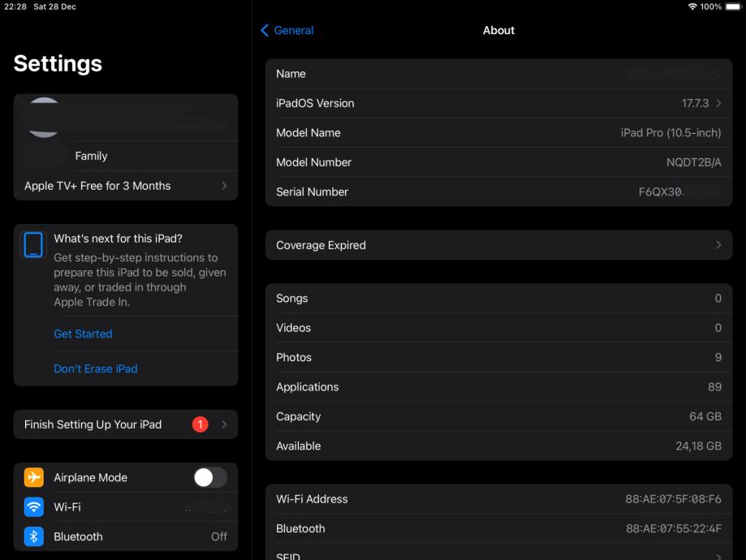This screenshot has width=746, height=560.
Task: Tap the Bluetooth settings icon
Action: pyautogui.click(x=34, y=536)
